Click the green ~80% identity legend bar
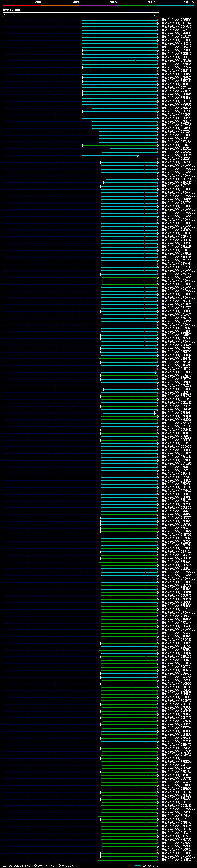The height and width of the screenshot is (868, 197). coord(137,6)
